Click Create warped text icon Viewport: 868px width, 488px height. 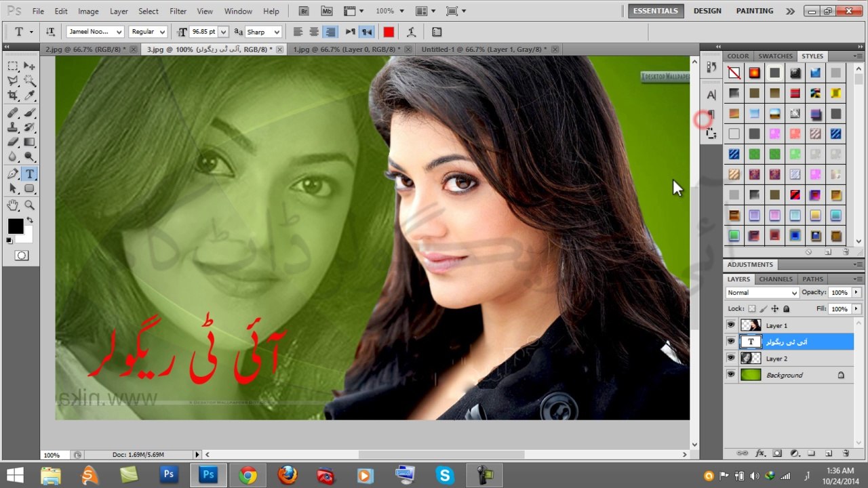pos(411,32)
